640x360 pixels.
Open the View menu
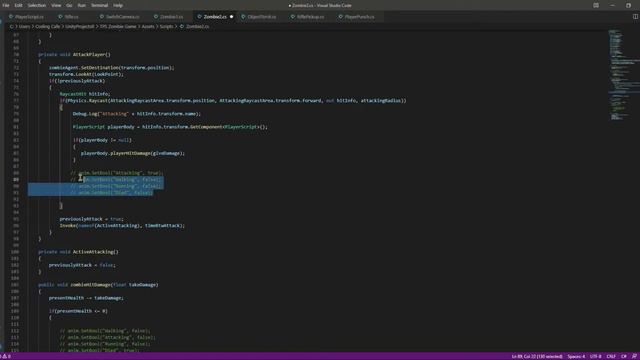(56, 5)
